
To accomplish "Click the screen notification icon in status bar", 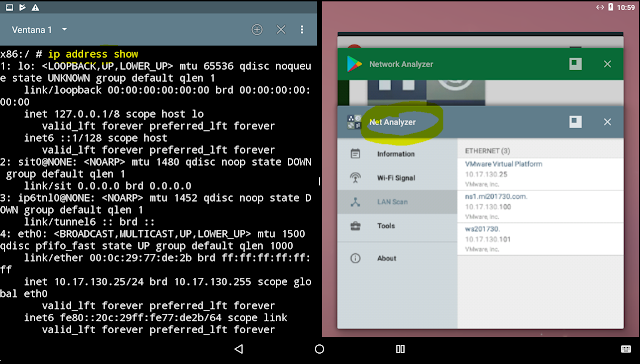I will (9, 7).
